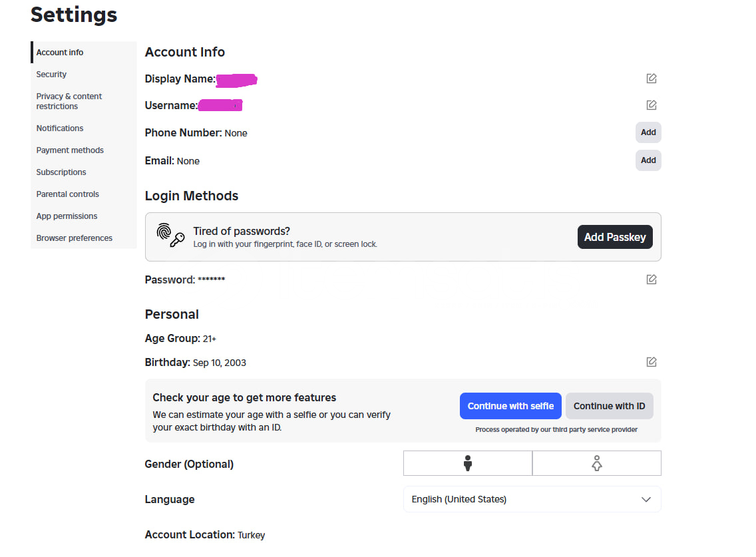Click the fingerprint passkey icon
This screenshot has height=557, width=756.
pos(170,236)
